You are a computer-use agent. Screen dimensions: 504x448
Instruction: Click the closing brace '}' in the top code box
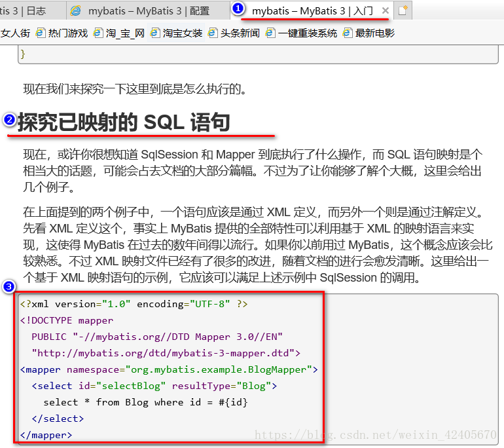tap(22, 54)
